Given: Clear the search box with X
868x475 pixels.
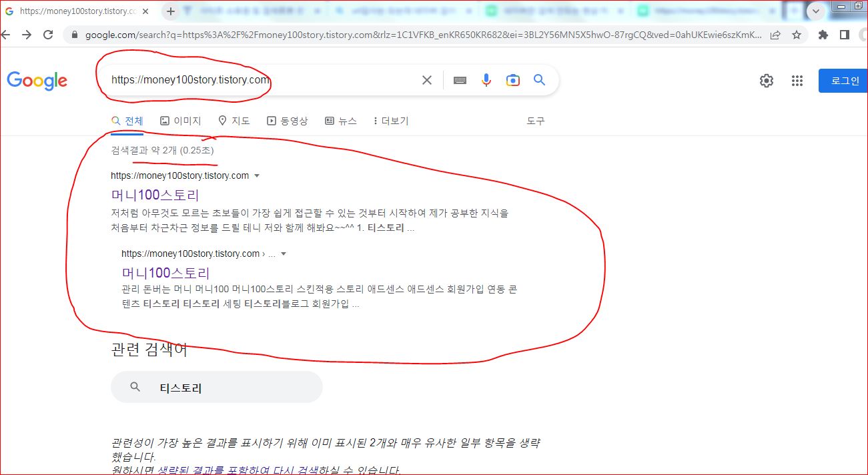Looking at the screenshot, I should 427,80.
